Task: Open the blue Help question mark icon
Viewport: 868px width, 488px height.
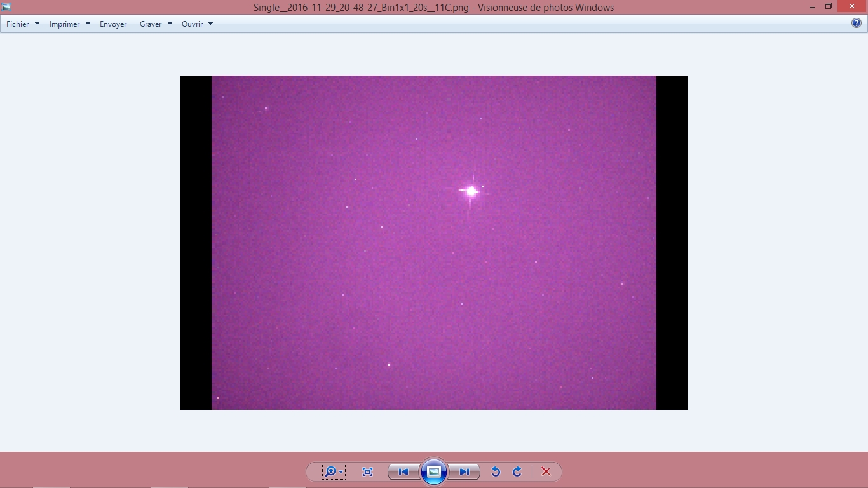Action: click(857, 24)
